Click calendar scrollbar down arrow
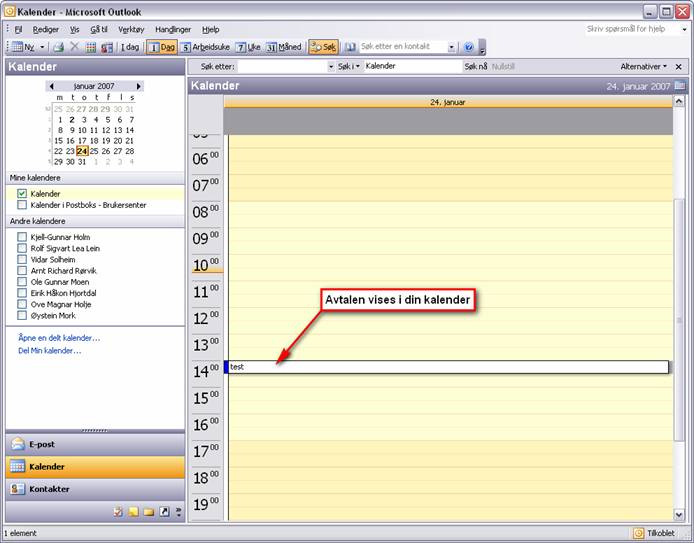 pyautogui.click(x=679, y=514)
